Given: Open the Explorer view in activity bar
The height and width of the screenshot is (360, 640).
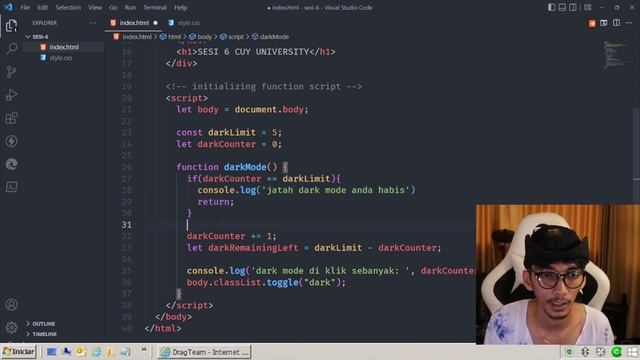Looking at the screenshot, I should click(11, 26).
